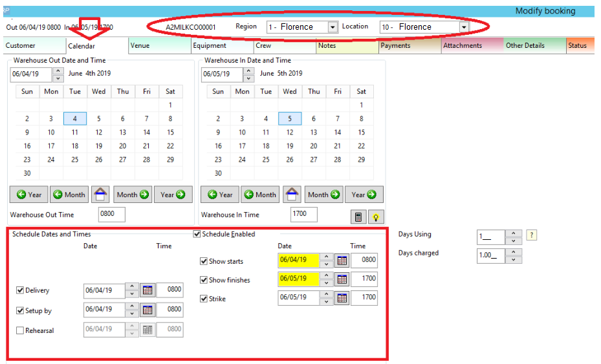
Task: Go to next year in Warehouse Out calendar
Action: point(173,194)
